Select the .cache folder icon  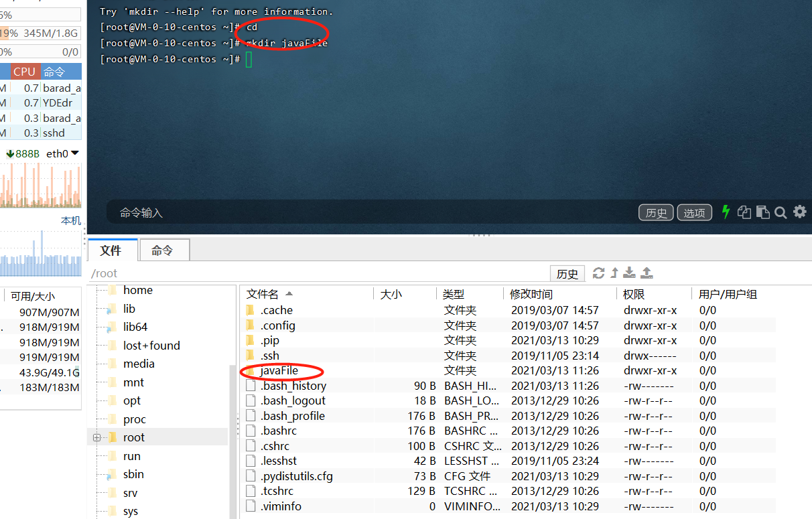click(x=251, y=310)
